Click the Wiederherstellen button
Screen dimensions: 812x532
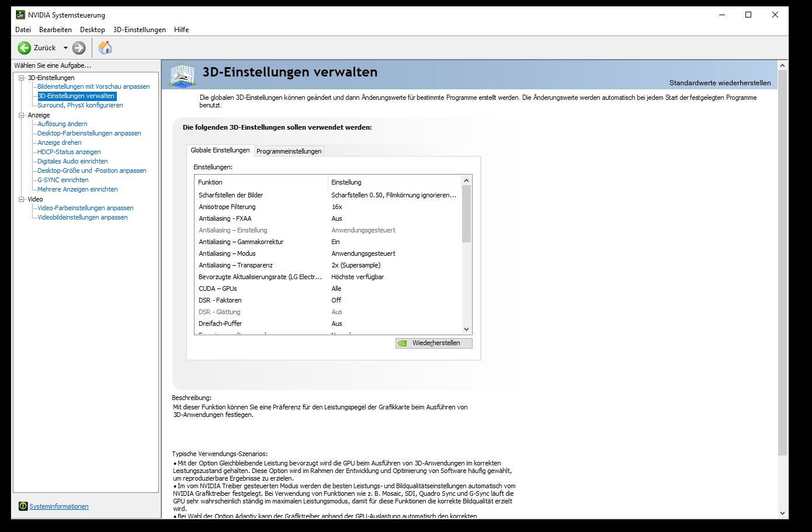click(433, 343)
